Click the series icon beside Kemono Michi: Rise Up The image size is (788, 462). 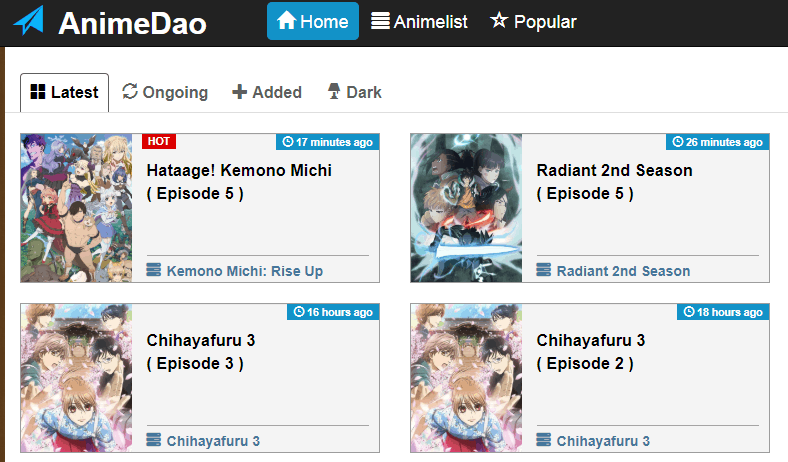pos(154,270)
